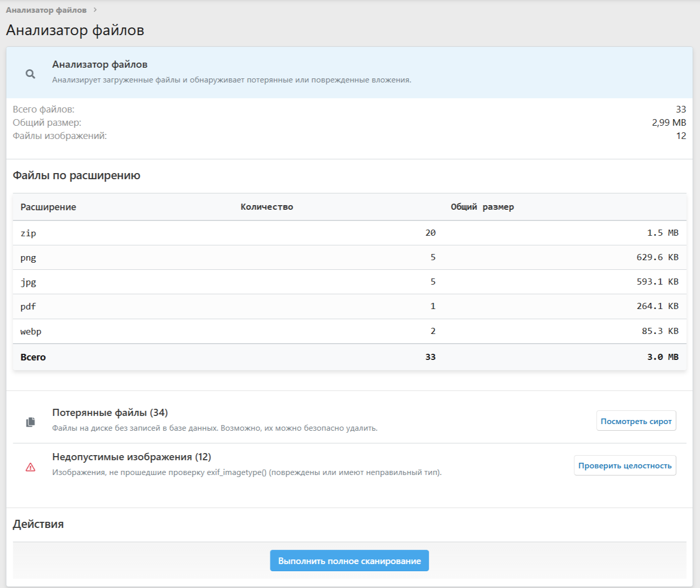Click the Количество column header
The height and width of the screenshot is (588, 700).
pos(267,207)
